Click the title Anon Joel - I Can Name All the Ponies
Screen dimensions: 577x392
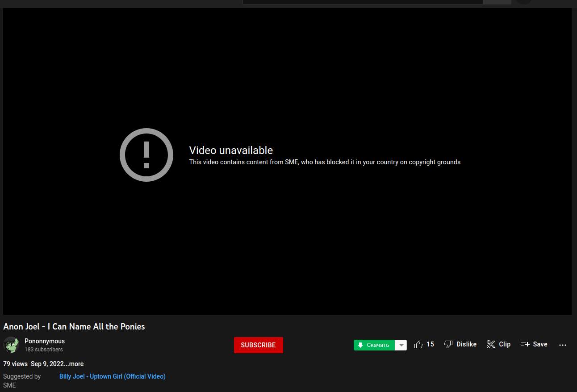(x=74, y=326)
